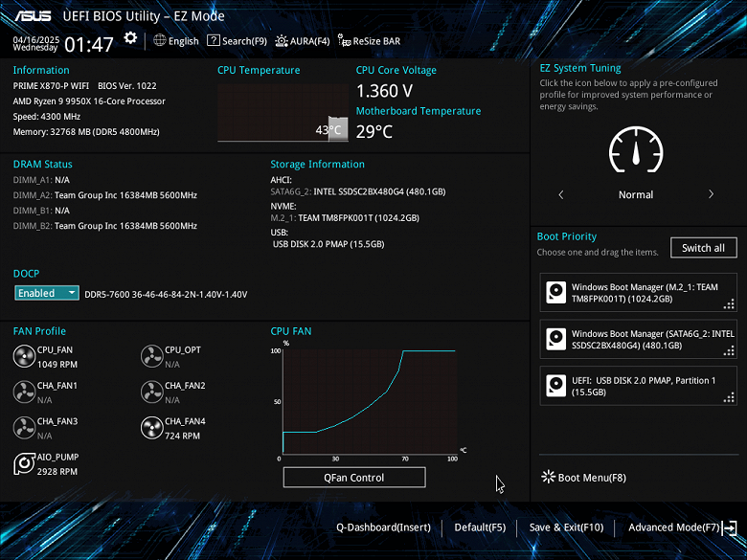Click the CHA_FAN1 fan icon
The image size is (747, 560).
(24, 392)
